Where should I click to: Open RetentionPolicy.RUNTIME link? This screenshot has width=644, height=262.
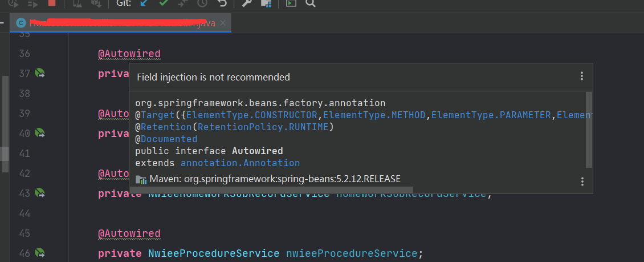tap(263, 127)
